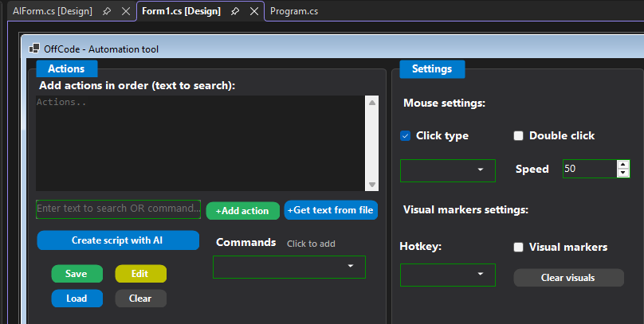Switch to the AIForm.cs [Design] tab

[52, 11]
